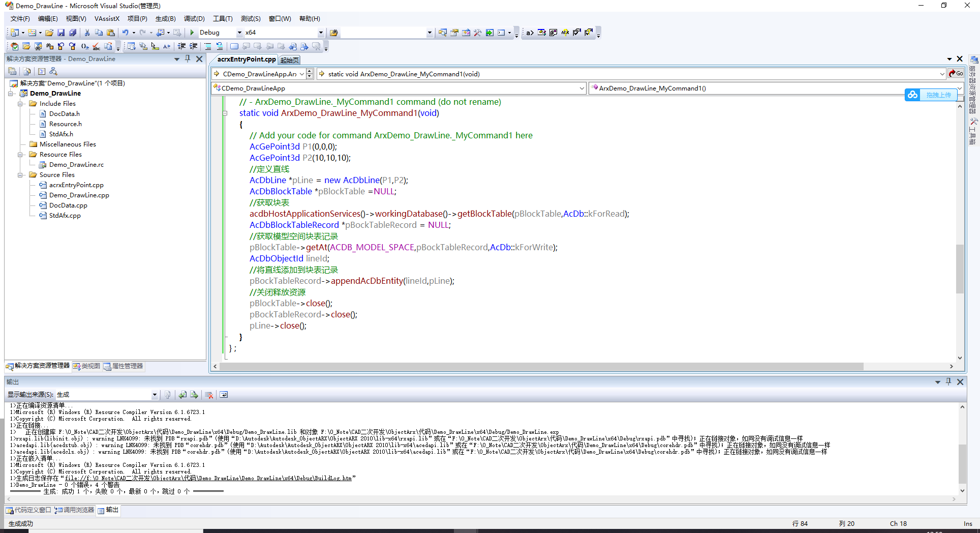This screenshot has width=980, height=533.
Task: Click the code editor horizontal scrollbar thumb
Action: point(541,366)
